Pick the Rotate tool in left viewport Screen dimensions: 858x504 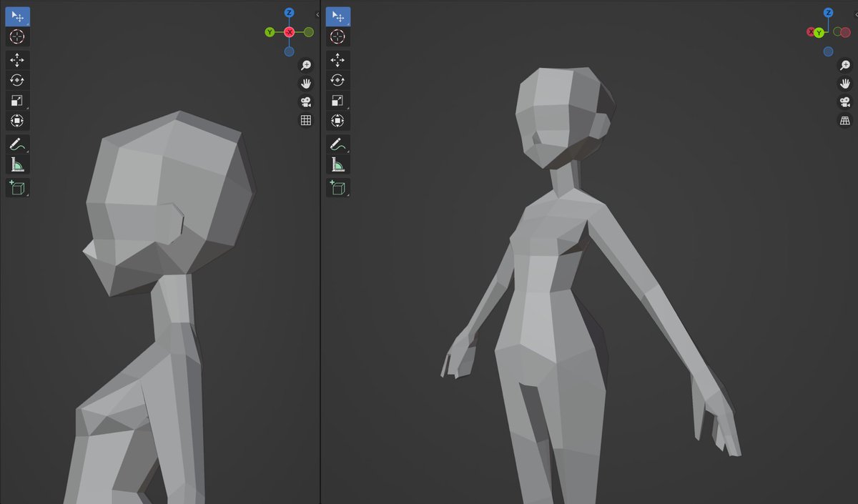click(x=18, y=81)
